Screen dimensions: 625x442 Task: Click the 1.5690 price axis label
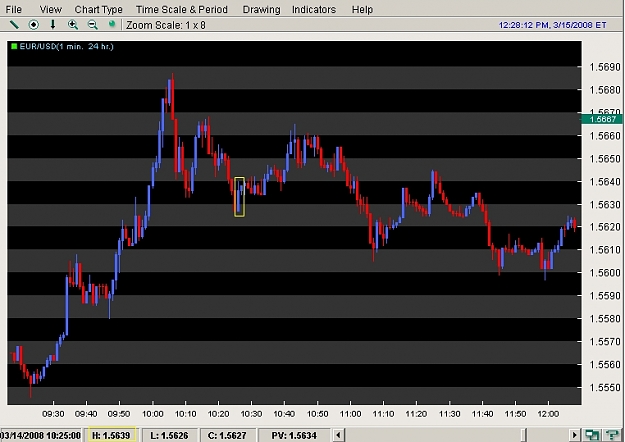[x=605, y=67]
